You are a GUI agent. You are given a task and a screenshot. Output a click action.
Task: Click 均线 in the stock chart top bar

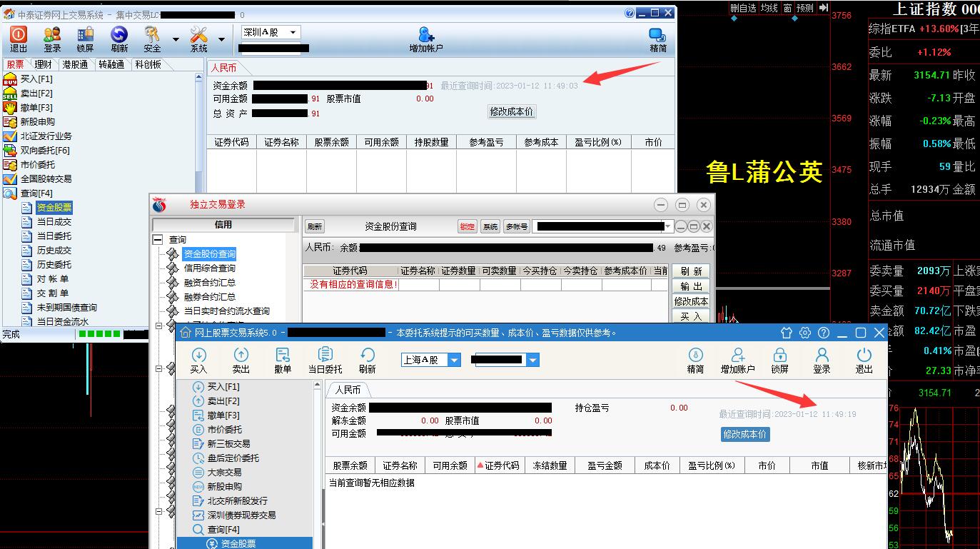[769, 8]
